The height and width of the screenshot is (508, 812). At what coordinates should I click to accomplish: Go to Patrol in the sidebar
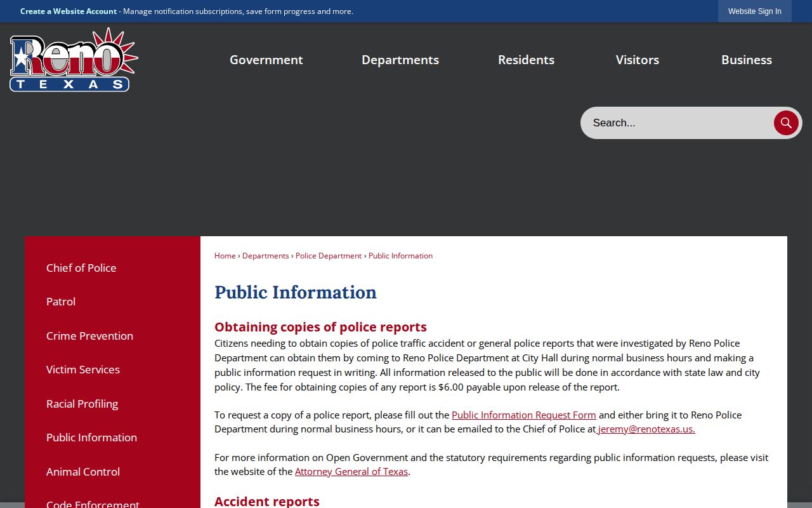click(61, 302)
